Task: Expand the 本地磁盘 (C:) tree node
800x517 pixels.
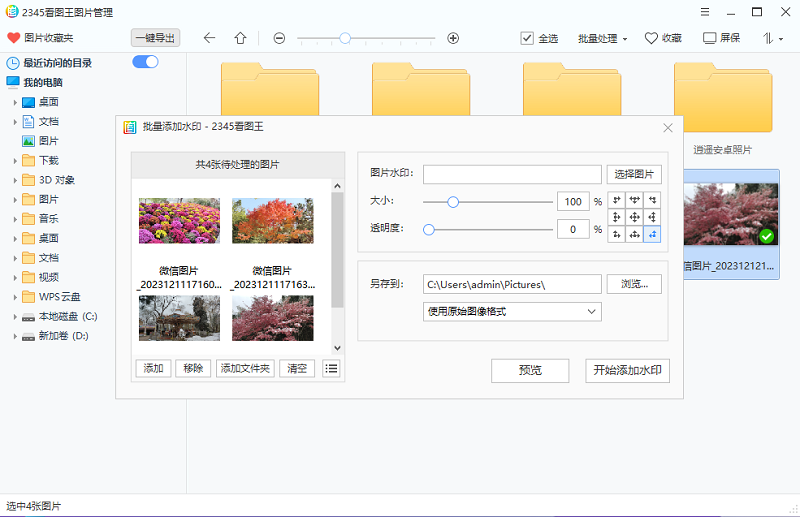Action: point(14,316)
